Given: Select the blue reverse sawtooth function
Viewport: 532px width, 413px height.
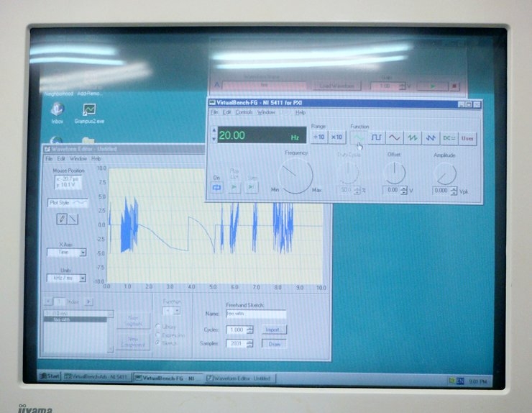Looking at the screenshot, I should click(x=431, y=137).
